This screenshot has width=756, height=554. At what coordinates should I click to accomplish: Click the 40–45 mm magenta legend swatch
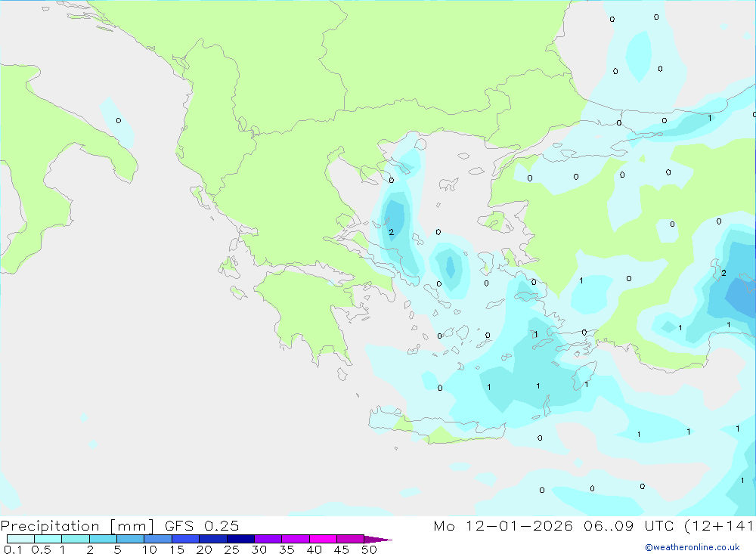point(323,539)
